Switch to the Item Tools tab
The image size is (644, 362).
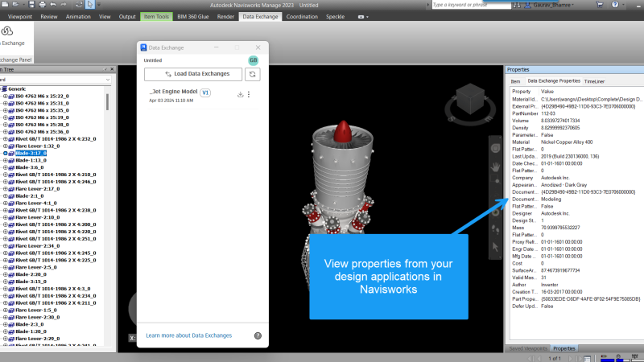(x=156, y=16)
